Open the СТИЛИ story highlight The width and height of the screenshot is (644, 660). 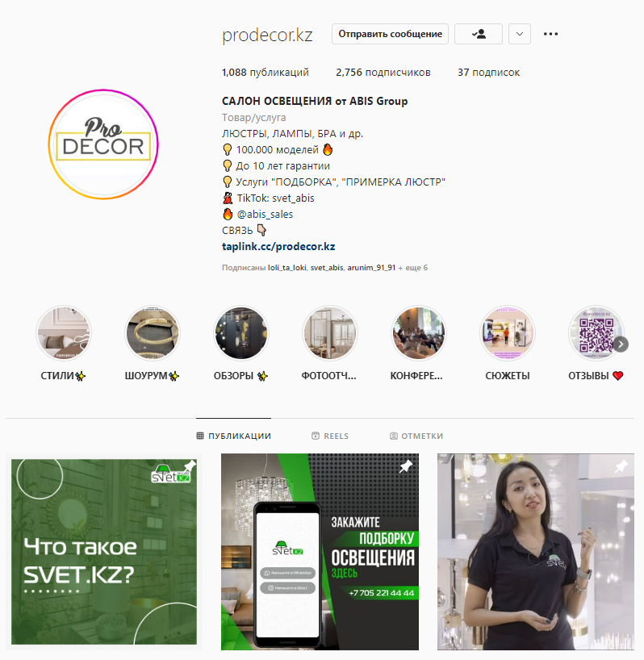pyautogui.click(x=64, y=333)
